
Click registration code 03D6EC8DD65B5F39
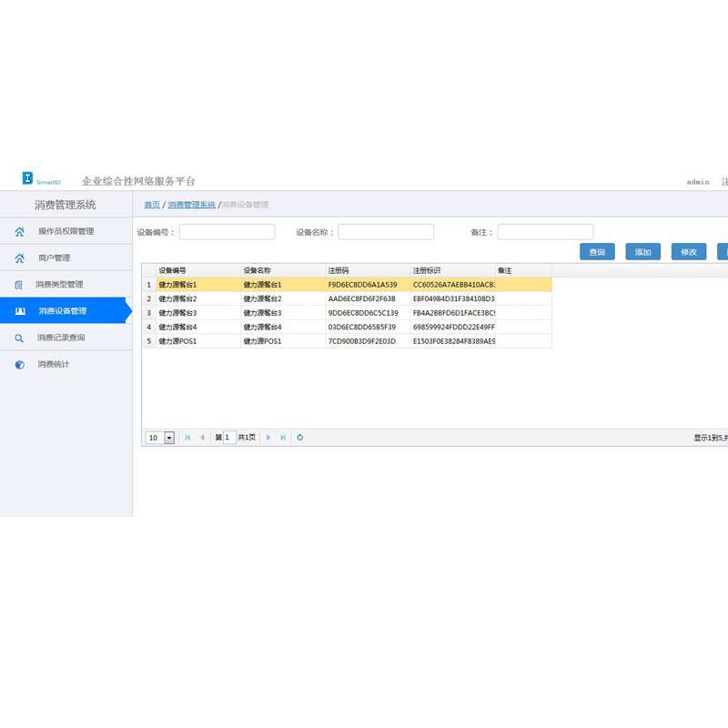(361, 327)
